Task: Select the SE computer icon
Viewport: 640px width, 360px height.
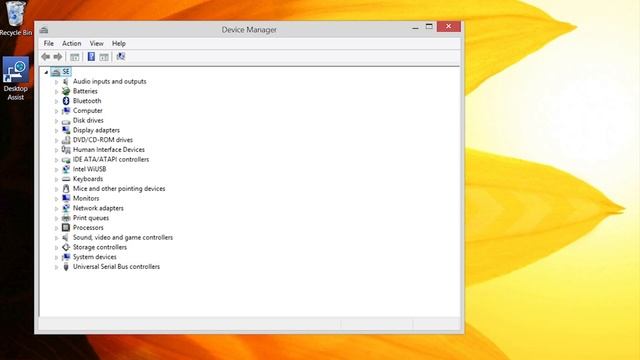Action: pyautogui.click(x=56, y=72)
